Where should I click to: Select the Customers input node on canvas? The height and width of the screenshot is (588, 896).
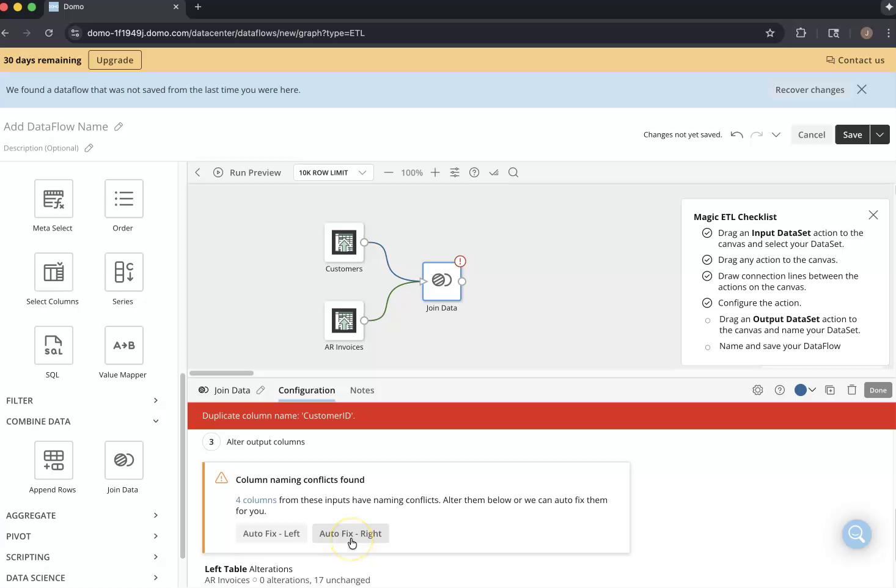pos(344,243)
